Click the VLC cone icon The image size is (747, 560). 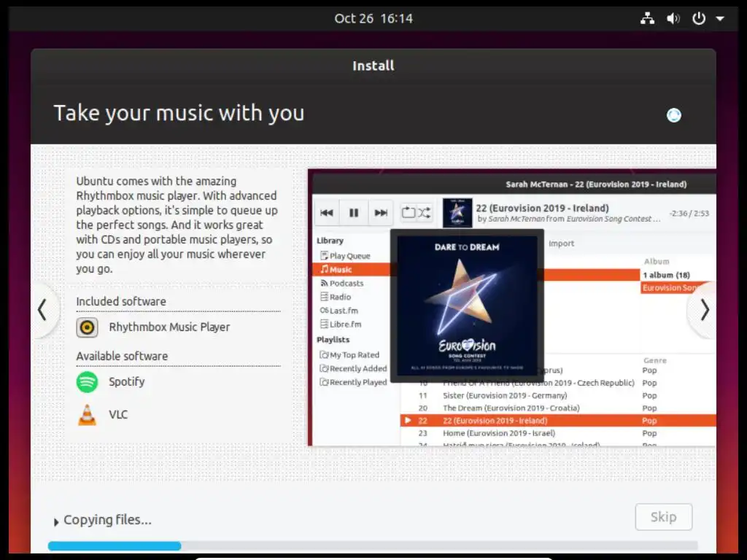[88, 415]
